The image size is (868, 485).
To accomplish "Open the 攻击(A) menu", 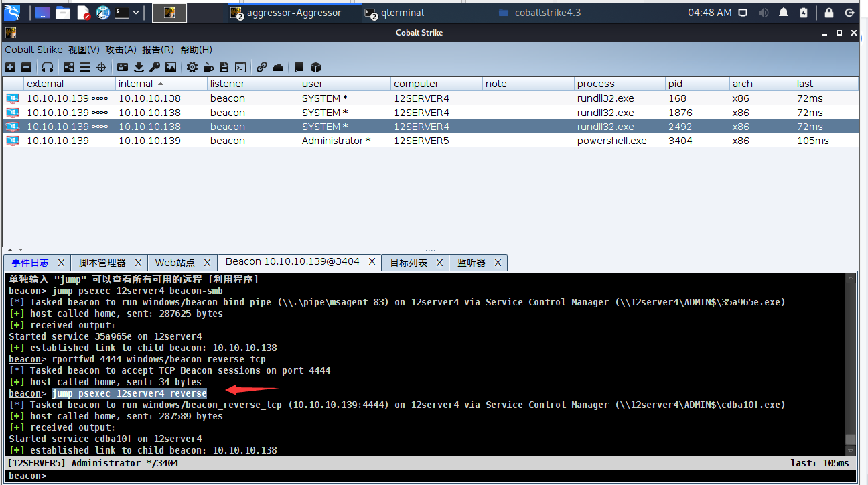I will tap(121, 50).
